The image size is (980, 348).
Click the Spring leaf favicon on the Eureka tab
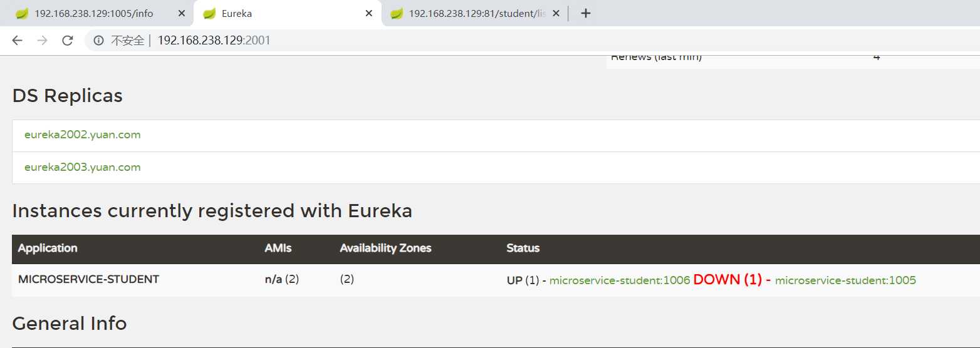point(210,13)
